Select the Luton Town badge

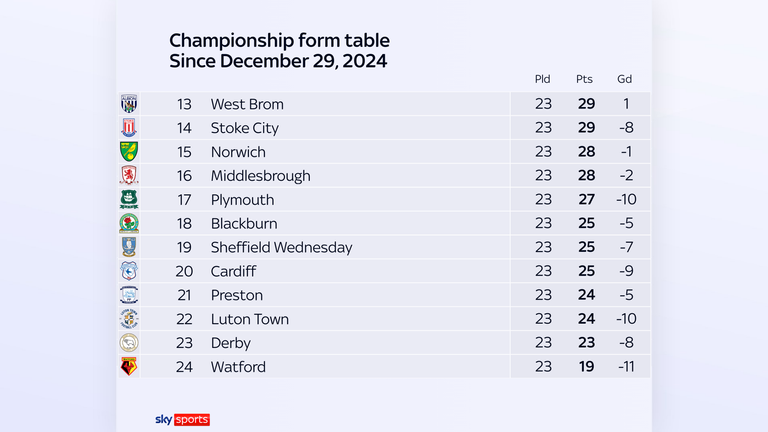[x=129, y=319]
